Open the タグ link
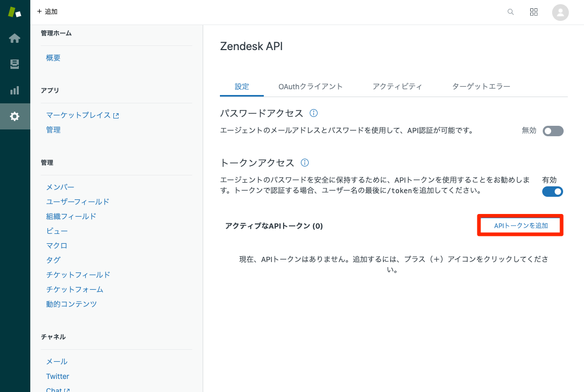 [53, 260]
